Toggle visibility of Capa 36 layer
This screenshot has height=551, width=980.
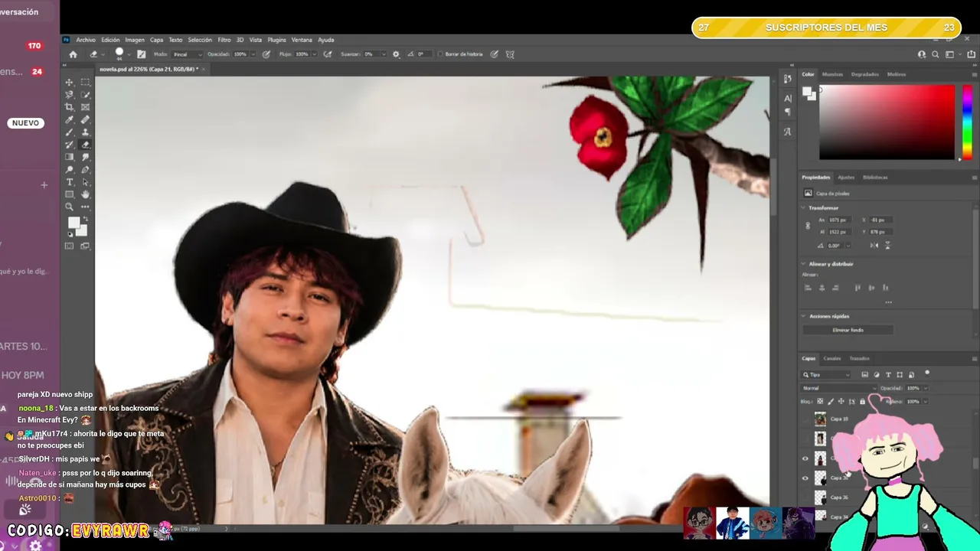pos(805,497)
